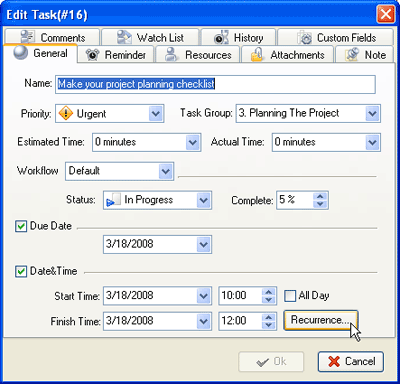Click the checkmark icon on Ok
400x384 pixels.
coord(263,362)
